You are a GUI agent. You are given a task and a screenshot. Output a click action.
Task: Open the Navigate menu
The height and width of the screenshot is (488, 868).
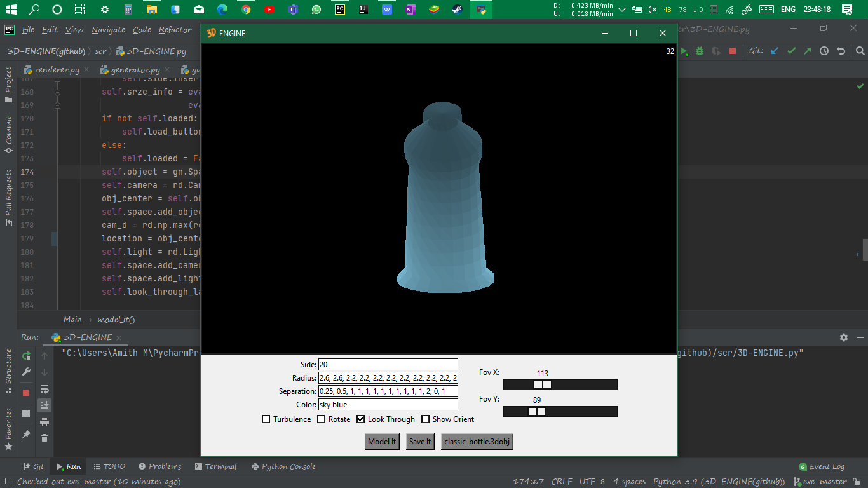[x=108, y=30]
